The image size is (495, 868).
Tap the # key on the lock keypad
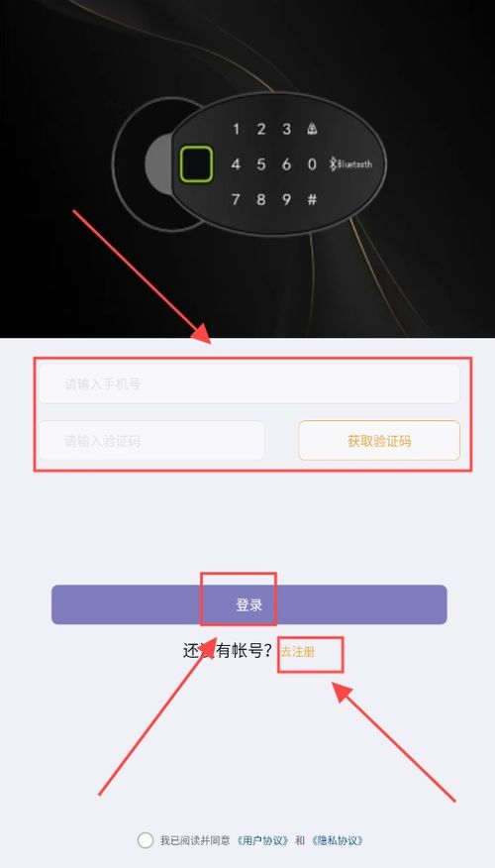click(312, 199)
